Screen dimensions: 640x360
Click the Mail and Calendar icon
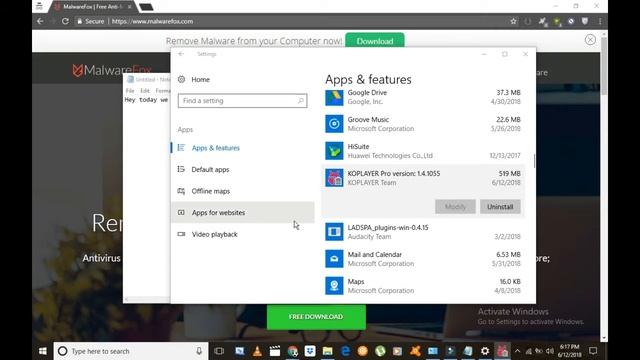click(x=334, y=259)
